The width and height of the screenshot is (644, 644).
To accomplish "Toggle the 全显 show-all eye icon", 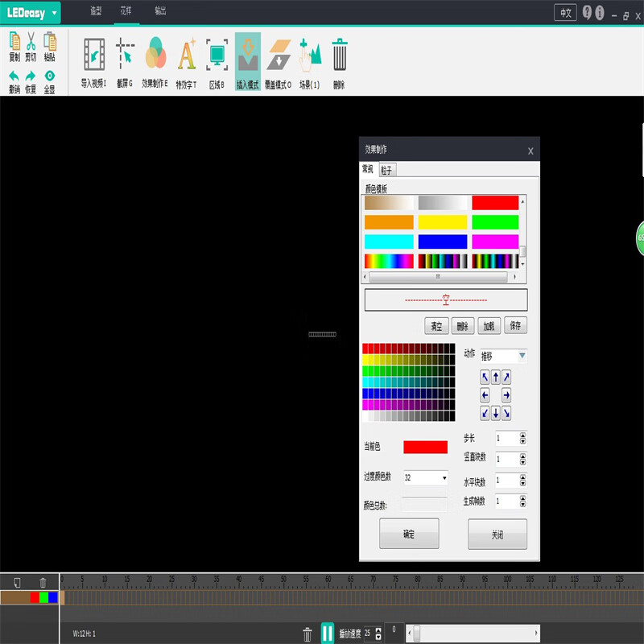I will [49, 77].
